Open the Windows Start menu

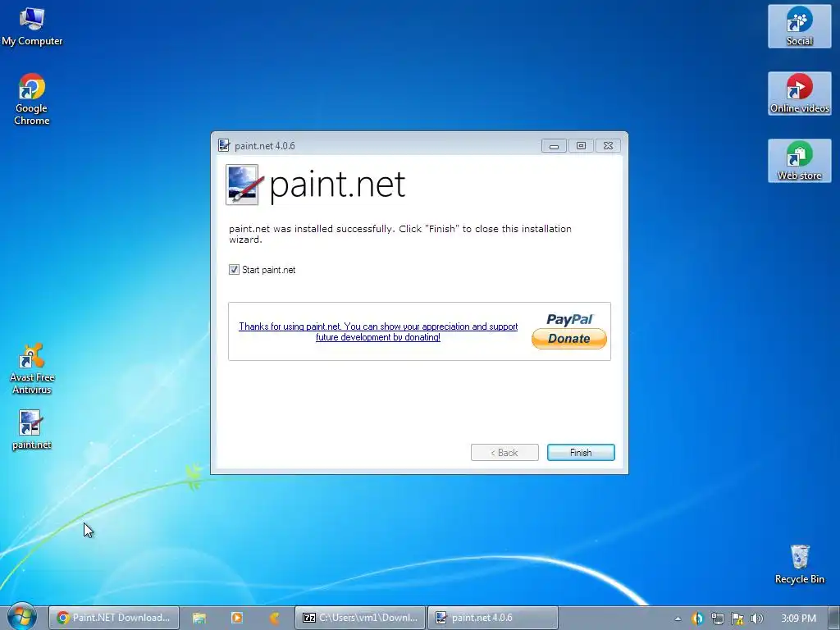21,617
